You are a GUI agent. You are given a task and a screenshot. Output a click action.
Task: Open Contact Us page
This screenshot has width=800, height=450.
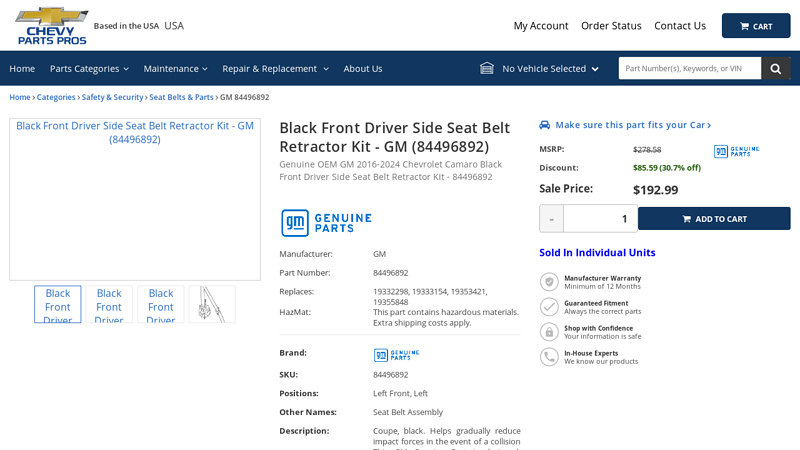click(x=680, y=26)
